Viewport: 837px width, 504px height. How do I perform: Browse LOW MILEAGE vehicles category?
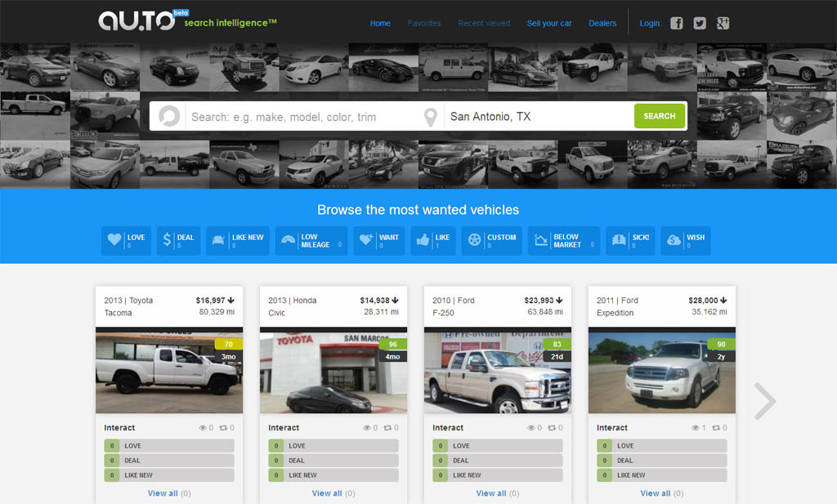click(x=311, y=240)
